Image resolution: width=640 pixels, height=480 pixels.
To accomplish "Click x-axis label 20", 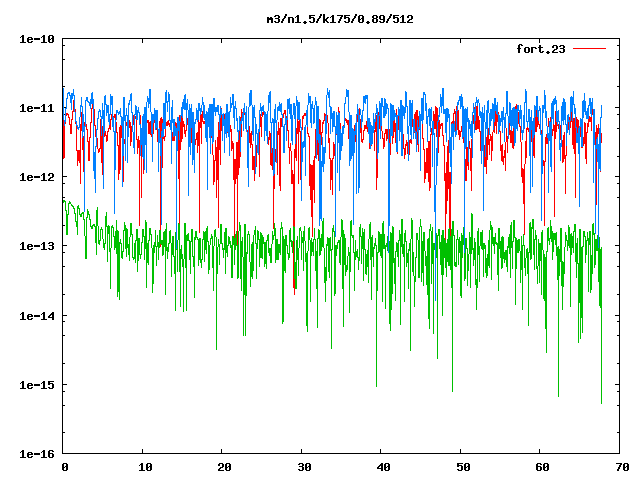I will pyautogui.click(x=224, y=467).
